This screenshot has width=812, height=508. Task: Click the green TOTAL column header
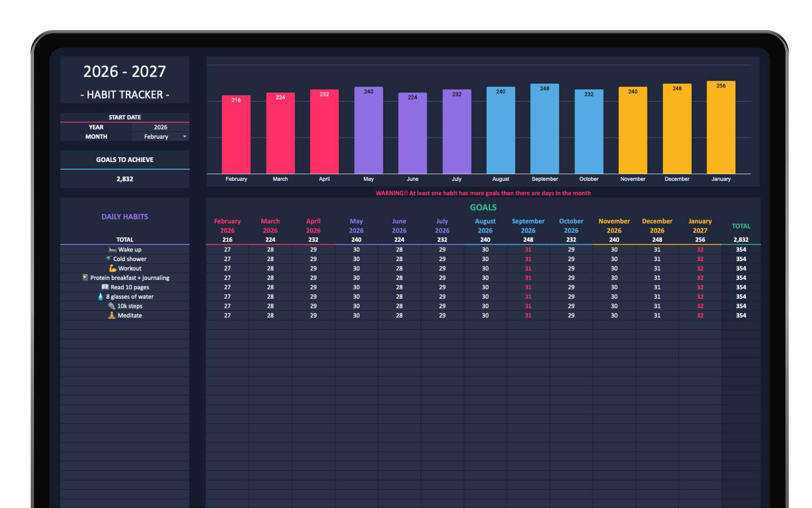741,226
